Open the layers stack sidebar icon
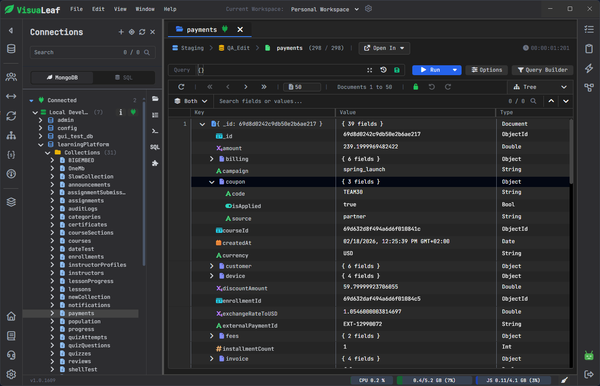600x386 pixels. [x=11, y=202]
